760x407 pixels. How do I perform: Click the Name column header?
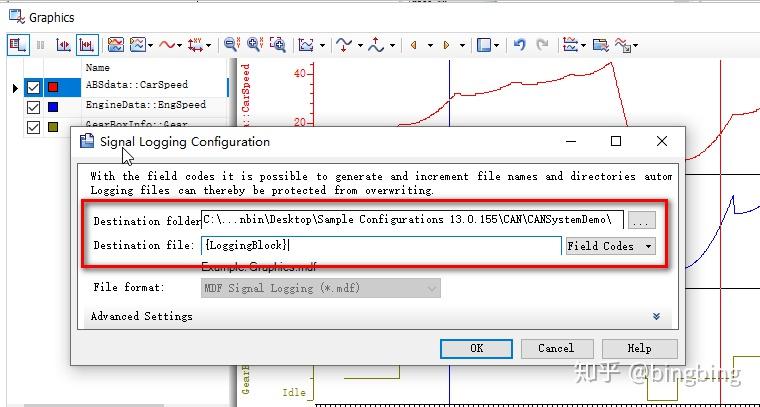click(98, 67)
